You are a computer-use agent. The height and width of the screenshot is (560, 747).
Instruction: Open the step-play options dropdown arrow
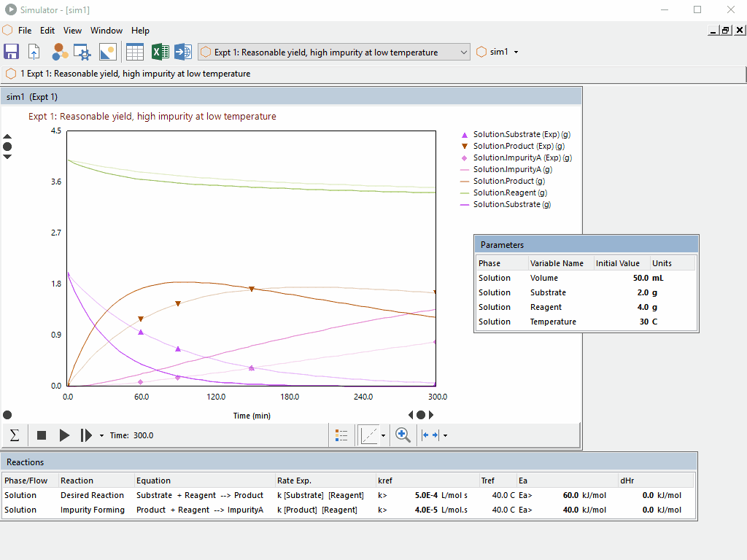pyautogui.click(x=101, y=436)
